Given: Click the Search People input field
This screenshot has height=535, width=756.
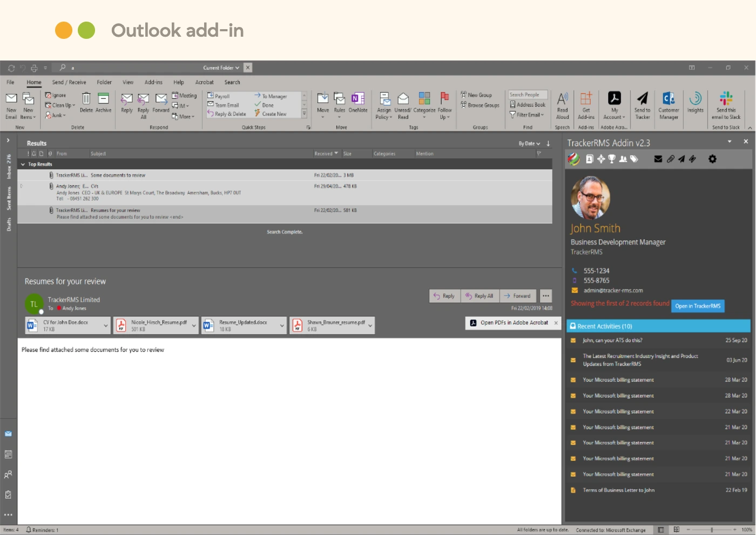Looking at the screenshot, I should click(528, 95).
